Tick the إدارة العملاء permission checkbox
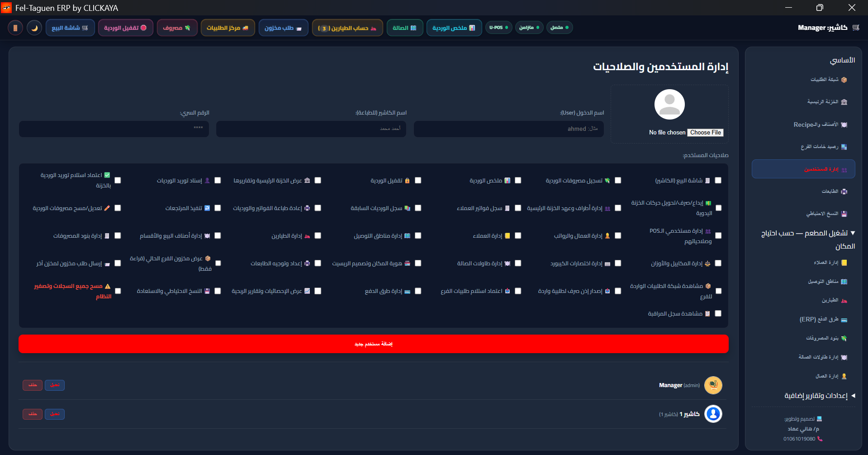Screen dimensions: 868x455 click(518, 235)
